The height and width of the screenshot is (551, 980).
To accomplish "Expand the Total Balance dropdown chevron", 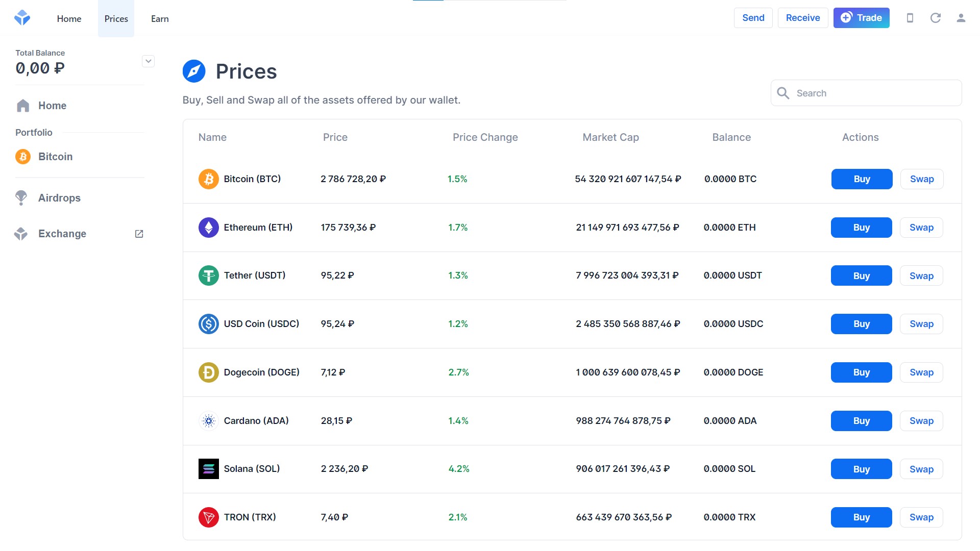I will pos(148,61).
